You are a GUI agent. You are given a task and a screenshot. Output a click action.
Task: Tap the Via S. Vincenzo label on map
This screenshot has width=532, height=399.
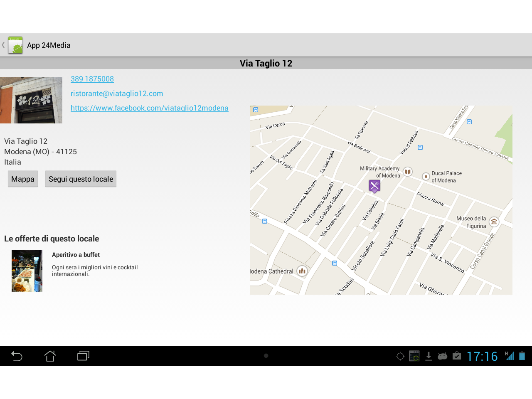(x=448, y=263)
